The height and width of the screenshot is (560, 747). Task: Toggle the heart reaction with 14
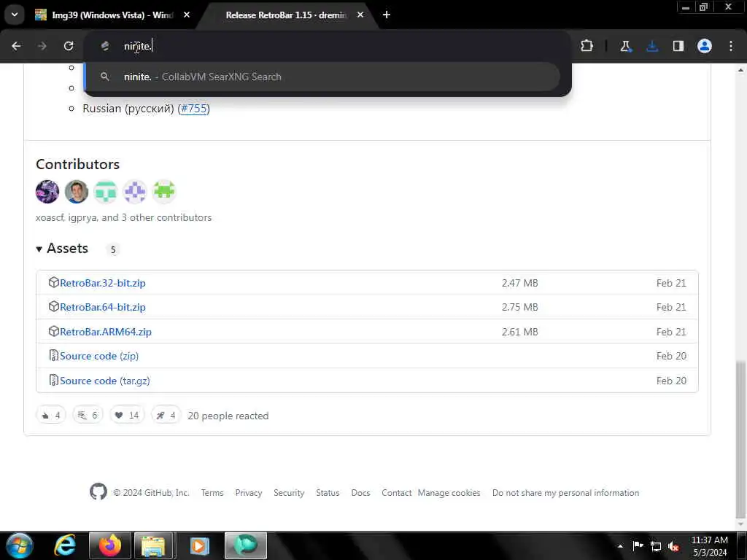click(x=127, y=416)
